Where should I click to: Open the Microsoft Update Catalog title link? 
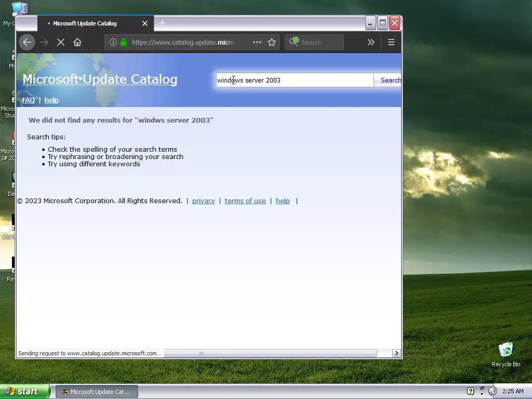point(100,79)
